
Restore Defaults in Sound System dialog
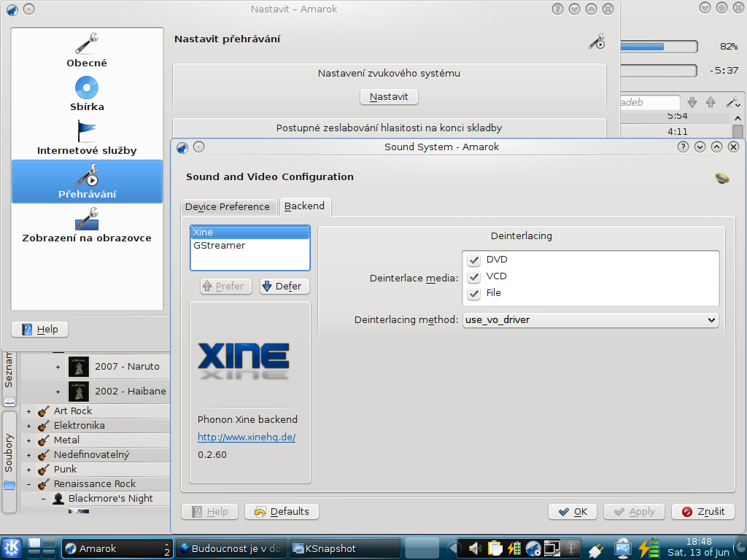click(x=282, y=512)
